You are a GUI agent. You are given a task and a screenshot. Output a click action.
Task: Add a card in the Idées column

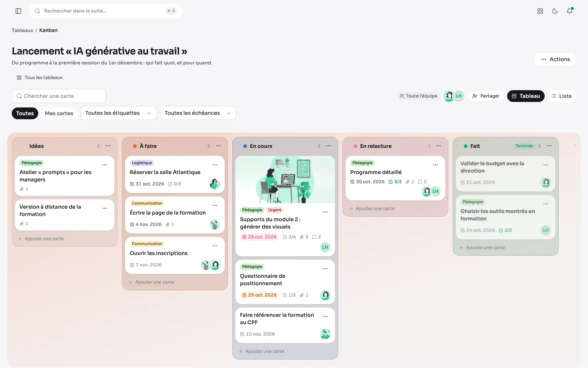tap(41, 239)
